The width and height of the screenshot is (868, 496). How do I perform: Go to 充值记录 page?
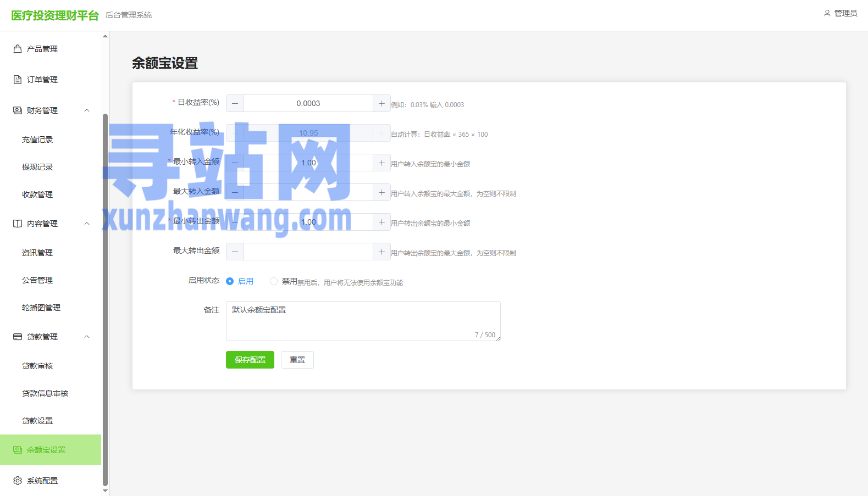pos(51,140)
